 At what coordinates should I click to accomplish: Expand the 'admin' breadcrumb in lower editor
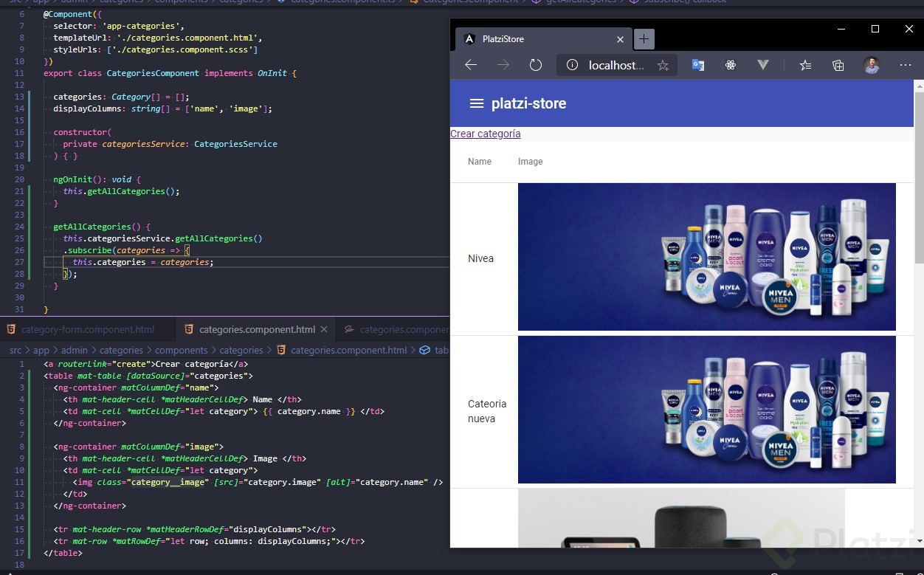coord(74,350)
